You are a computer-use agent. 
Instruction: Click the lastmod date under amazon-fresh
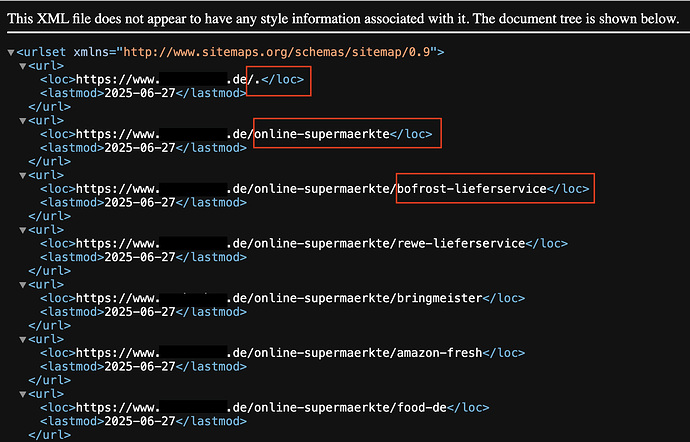point(140,366)
